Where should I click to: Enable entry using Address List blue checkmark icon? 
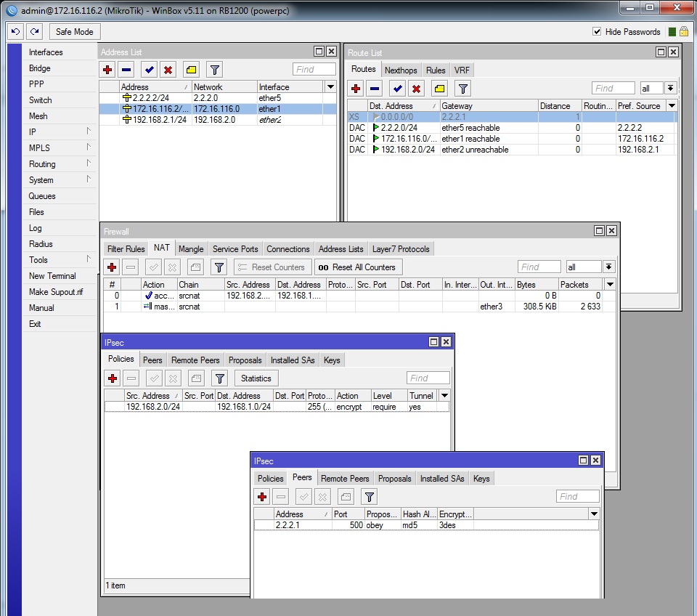pyautogui.click(x=150, y=70)
